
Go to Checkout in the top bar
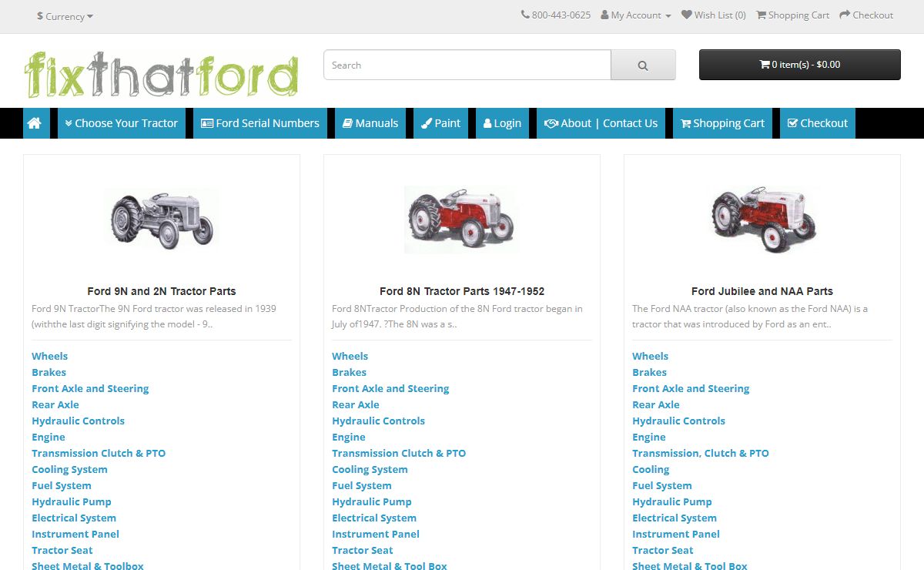[866, 15]
